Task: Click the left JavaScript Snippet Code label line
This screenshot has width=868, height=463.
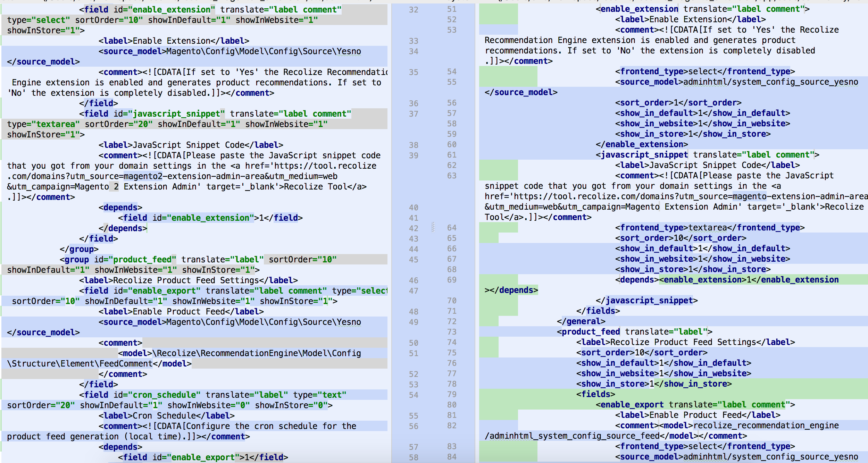Action: (x=191, y=145)
